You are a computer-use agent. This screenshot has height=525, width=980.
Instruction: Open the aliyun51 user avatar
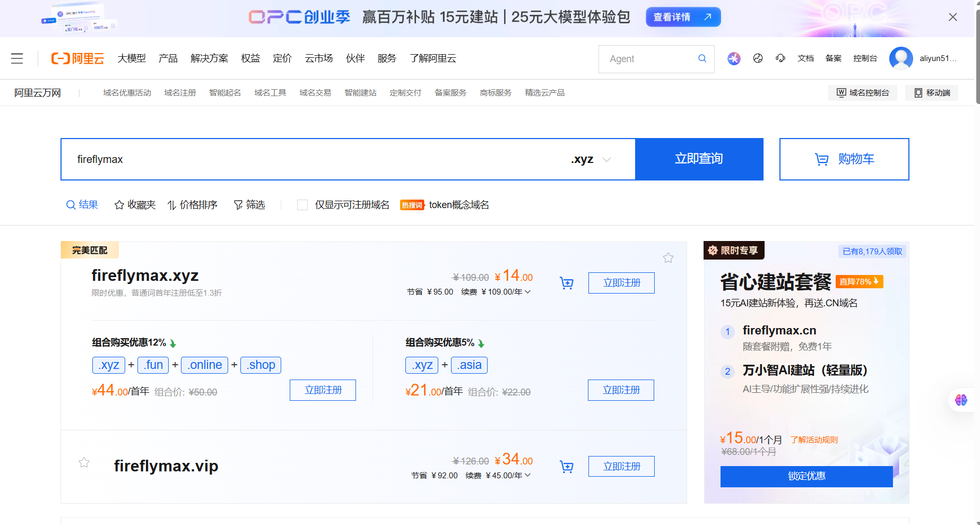pyautogui.click(x=901, y=58)
